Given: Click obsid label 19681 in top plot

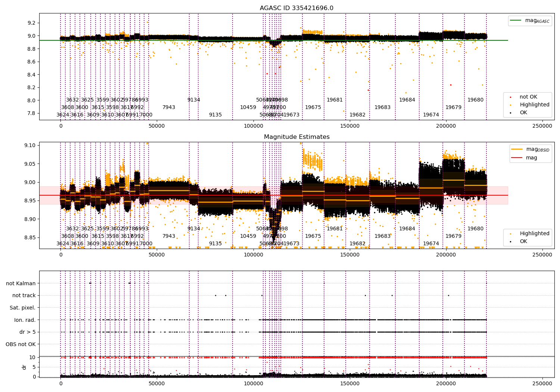Looking at the screenshot, I should 335,100.
